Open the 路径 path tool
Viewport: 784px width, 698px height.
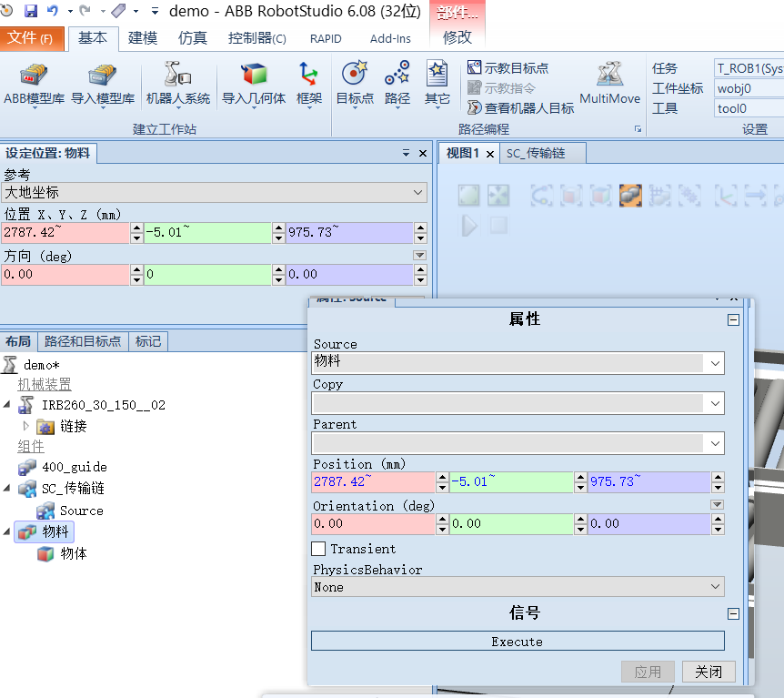tap(397, 84)
